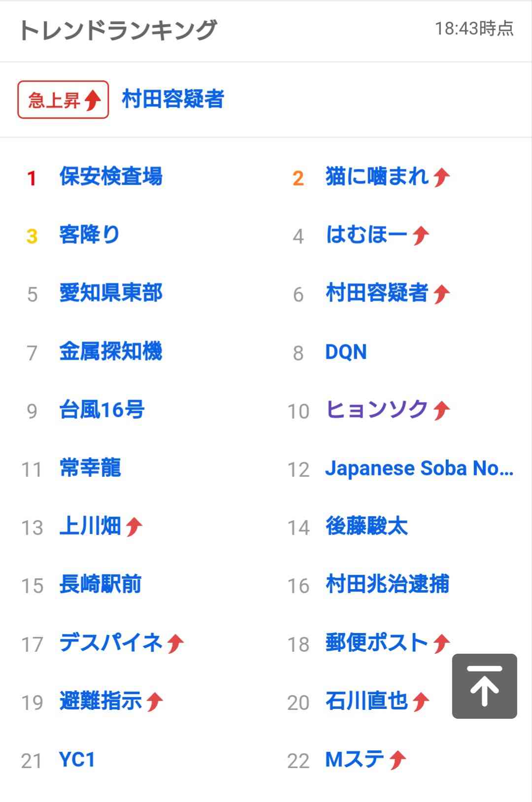532x802 pixels.
Task: Select the 愛知県東部 trend
Action: click(111, 293)
